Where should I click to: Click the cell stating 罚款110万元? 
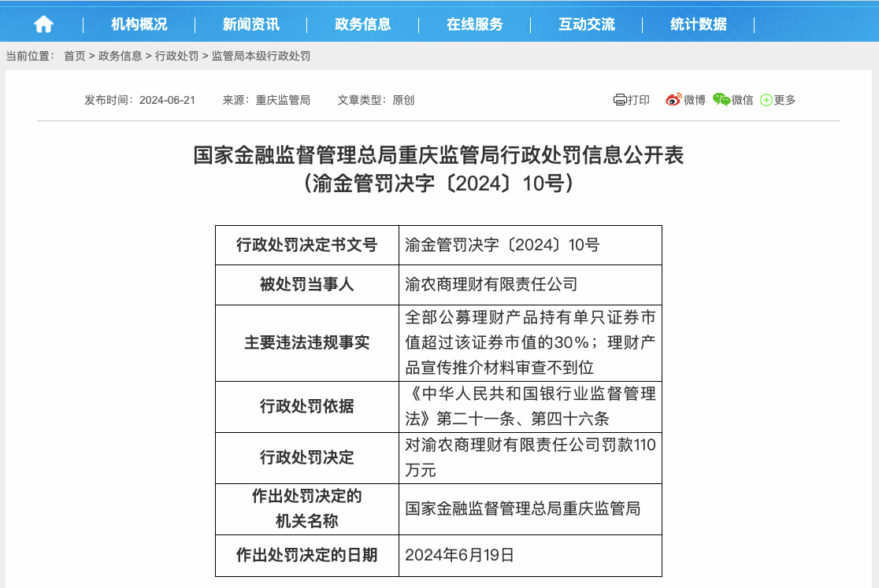tap(530, 458)
